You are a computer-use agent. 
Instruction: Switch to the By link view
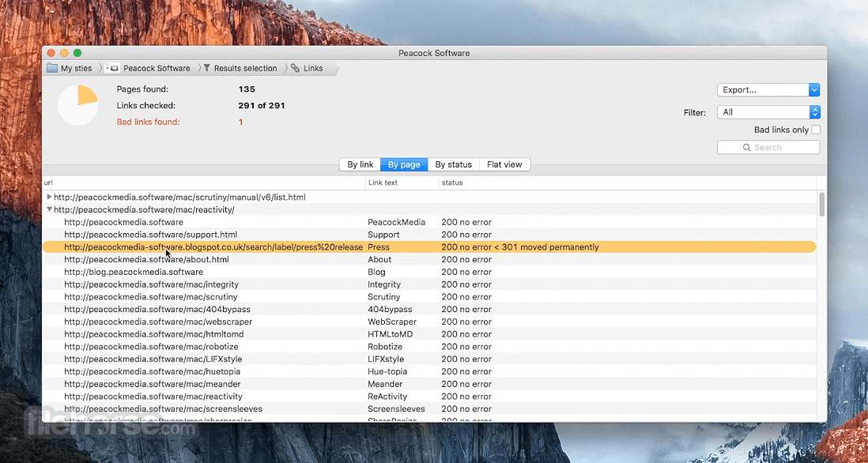360,164
